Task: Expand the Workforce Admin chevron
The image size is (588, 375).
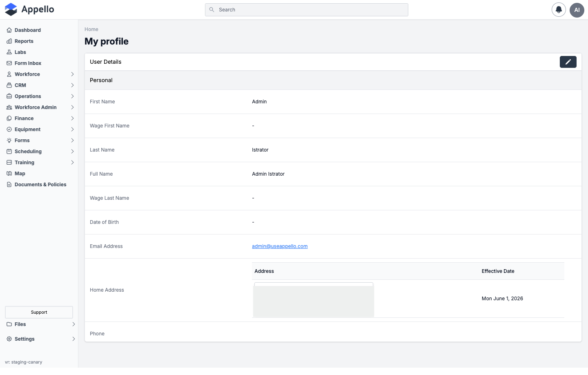Action: (x=72, y=107)
